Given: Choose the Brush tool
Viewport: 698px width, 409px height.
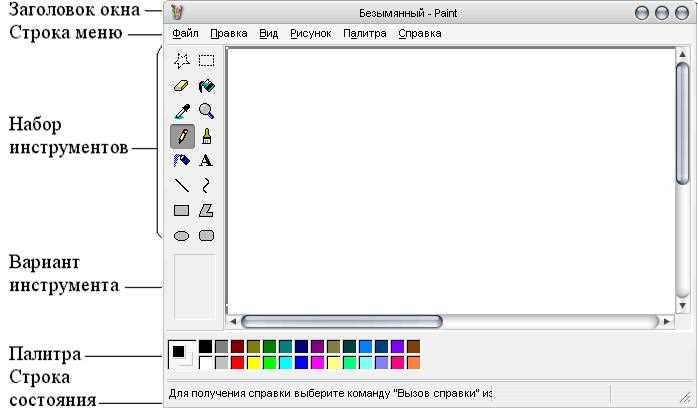Looking at the screenshot, I should coord(206,136).
